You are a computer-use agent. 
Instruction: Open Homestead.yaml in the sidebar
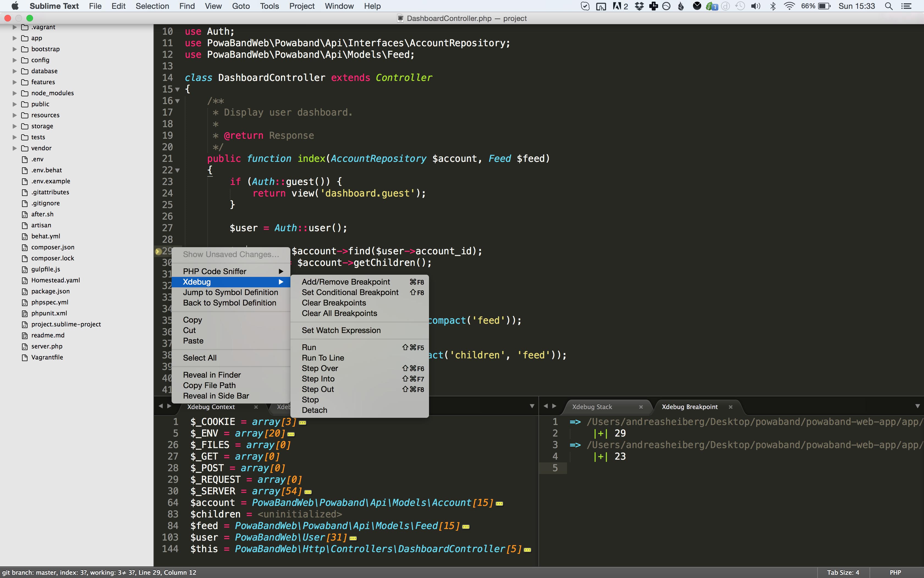point(55,280)
